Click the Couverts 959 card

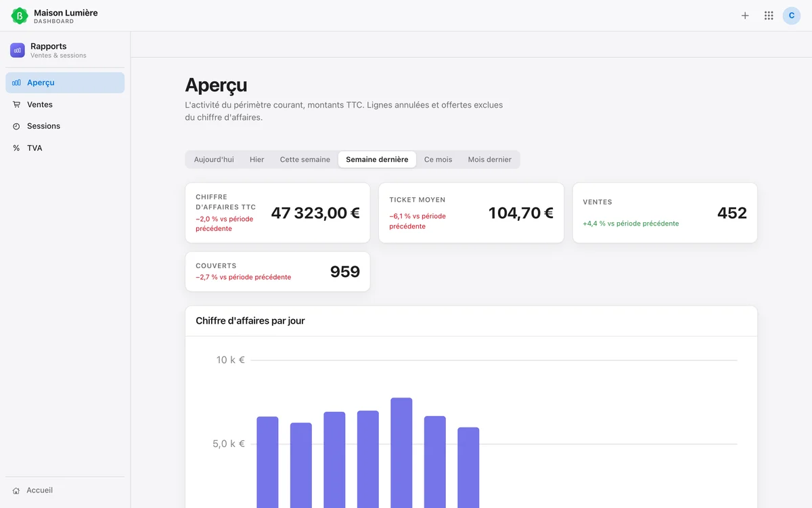[277, 272]
